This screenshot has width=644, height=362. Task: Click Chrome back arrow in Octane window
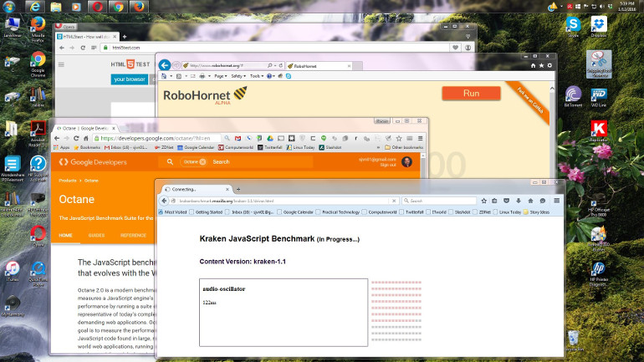(57, 138)
